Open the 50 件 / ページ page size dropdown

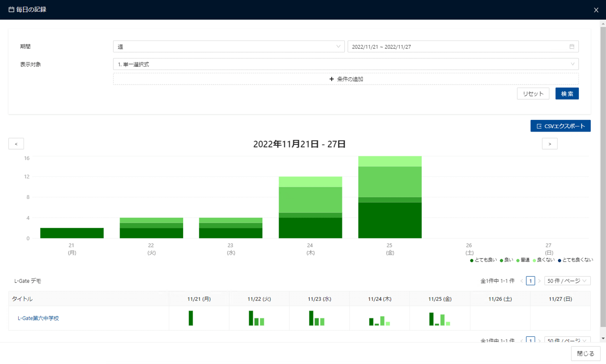pos(567,281)
